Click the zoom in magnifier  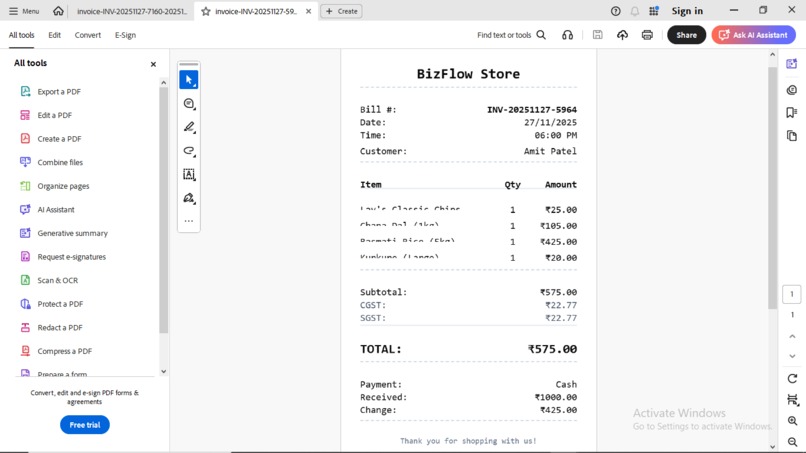point(792,421)
